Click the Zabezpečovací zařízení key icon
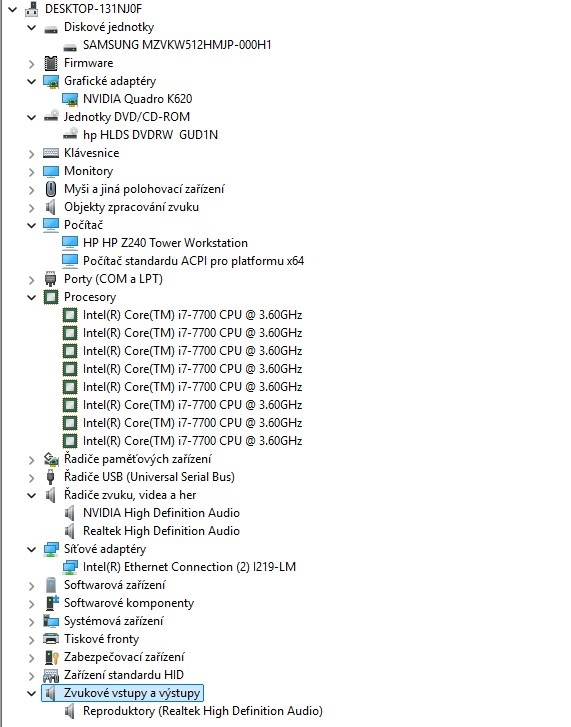The image size is (571, 727). (x=51, y=657)
